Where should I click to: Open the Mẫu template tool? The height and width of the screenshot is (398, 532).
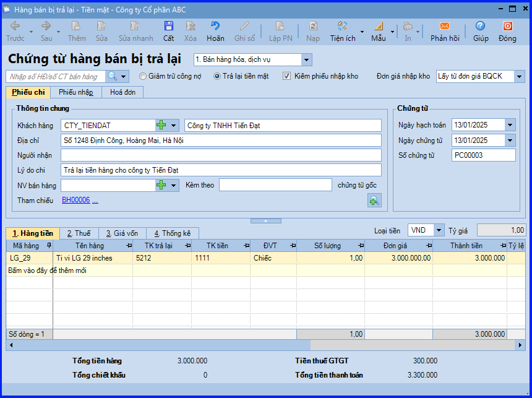[379, 31]
